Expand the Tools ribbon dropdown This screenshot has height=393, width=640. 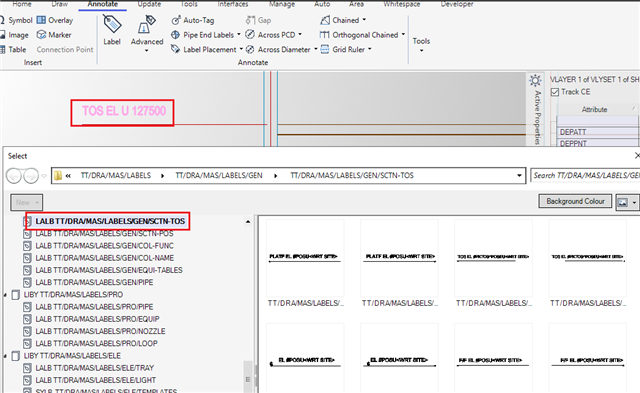coord(421,51)
